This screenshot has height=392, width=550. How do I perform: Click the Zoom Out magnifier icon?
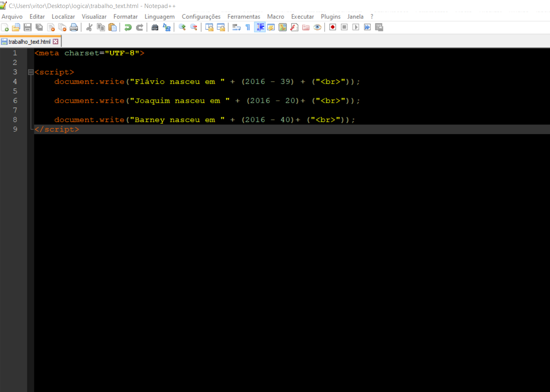point(194,27)
